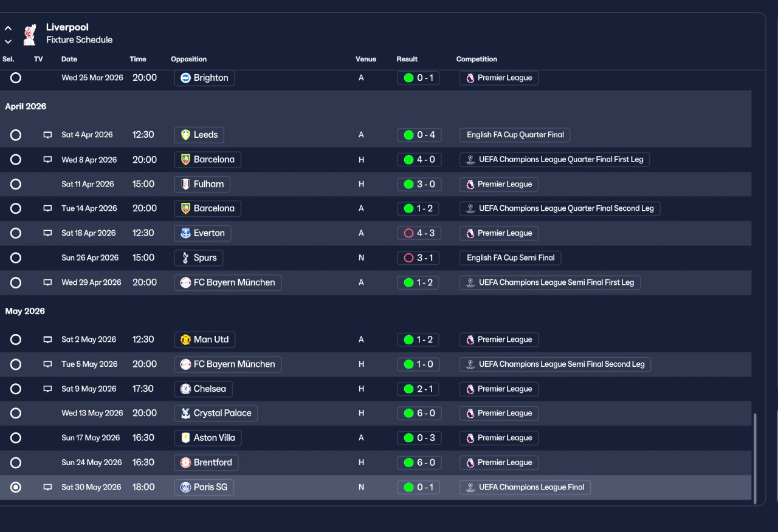Open UEFA Champions League Final competition button
778x532 pixels.
point(525,487)
